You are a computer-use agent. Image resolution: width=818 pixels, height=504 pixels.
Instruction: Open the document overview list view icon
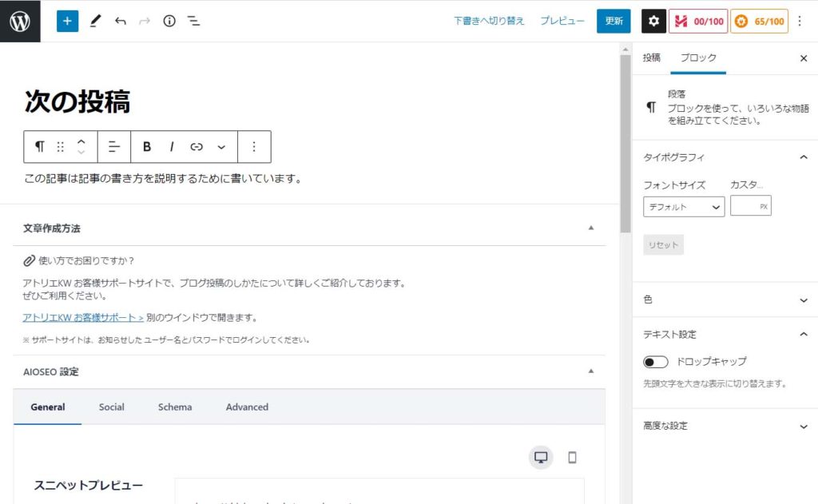pos(193,21)
